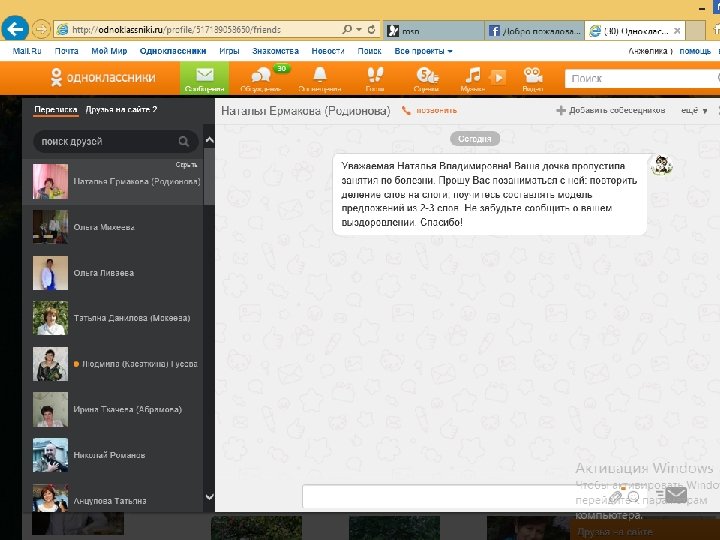Viewport: 720px width, 540px height.
Task: Switch to msn browser tab
Action: click(433, 31)
